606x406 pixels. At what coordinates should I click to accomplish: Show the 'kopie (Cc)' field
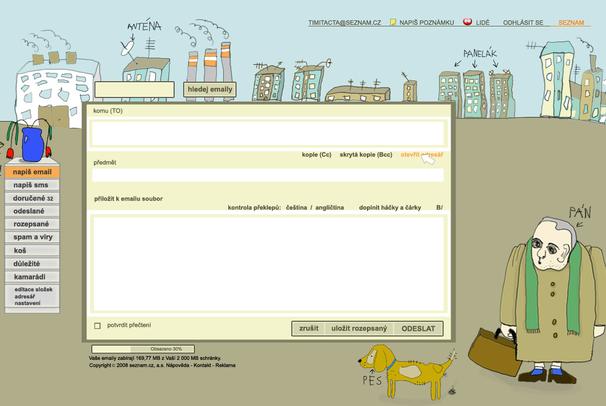pos(316,155)
